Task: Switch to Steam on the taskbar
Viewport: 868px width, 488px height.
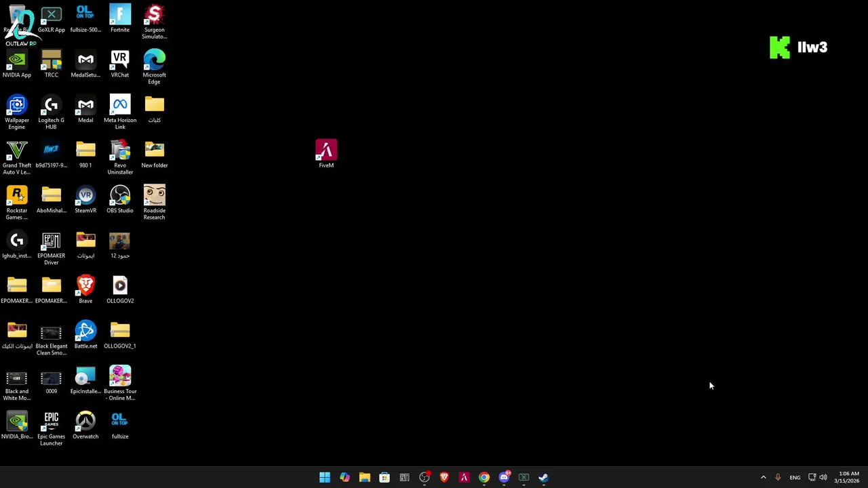Action: (x=544, y=477)
